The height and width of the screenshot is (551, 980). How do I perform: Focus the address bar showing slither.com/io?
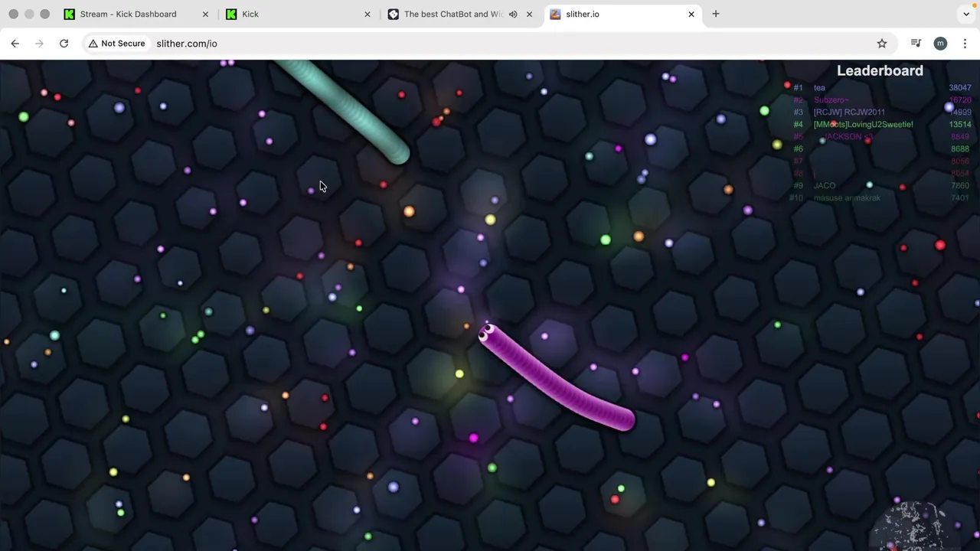[x=505, y=44]
